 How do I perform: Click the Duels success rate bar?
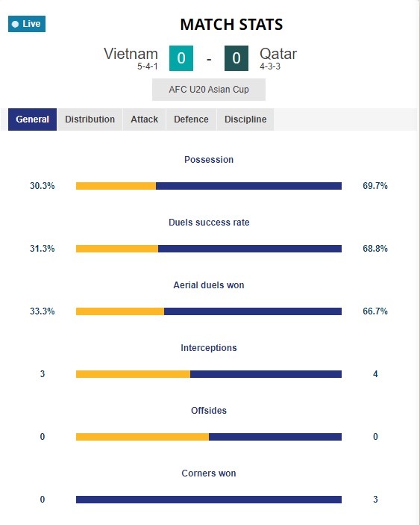(x=209, y=249)
